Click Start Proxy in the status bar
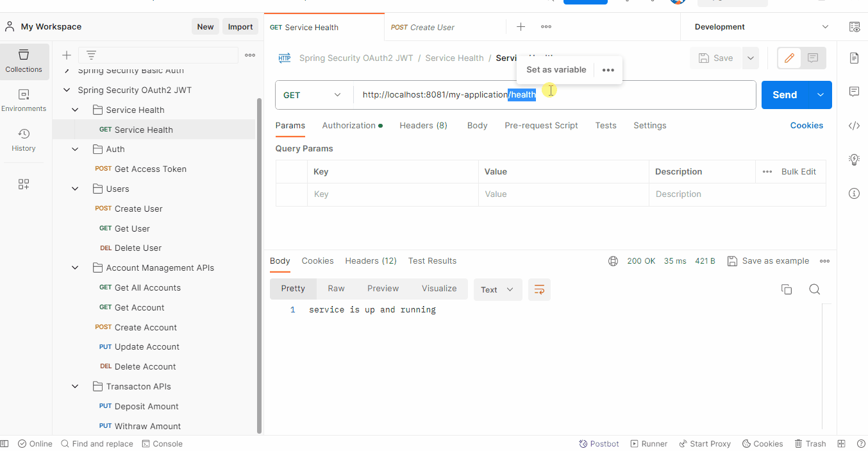The image size is (868, 451). pyautogui.click(x=705, y=444)
